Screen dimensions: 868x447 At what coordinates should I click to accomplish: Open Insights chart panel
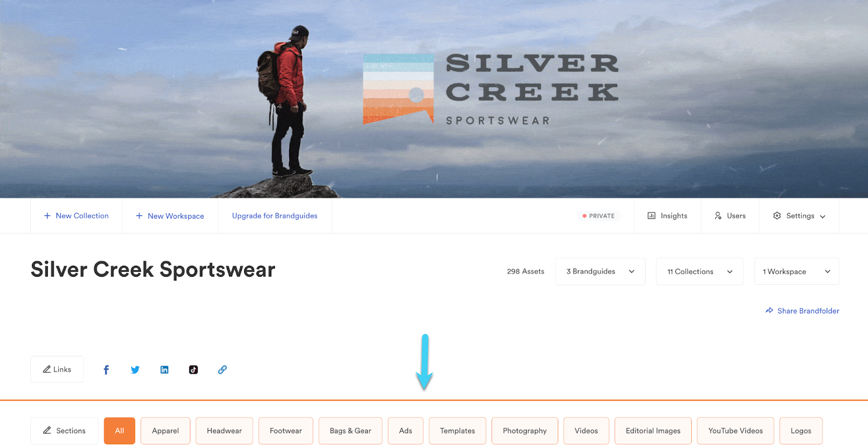667,216
